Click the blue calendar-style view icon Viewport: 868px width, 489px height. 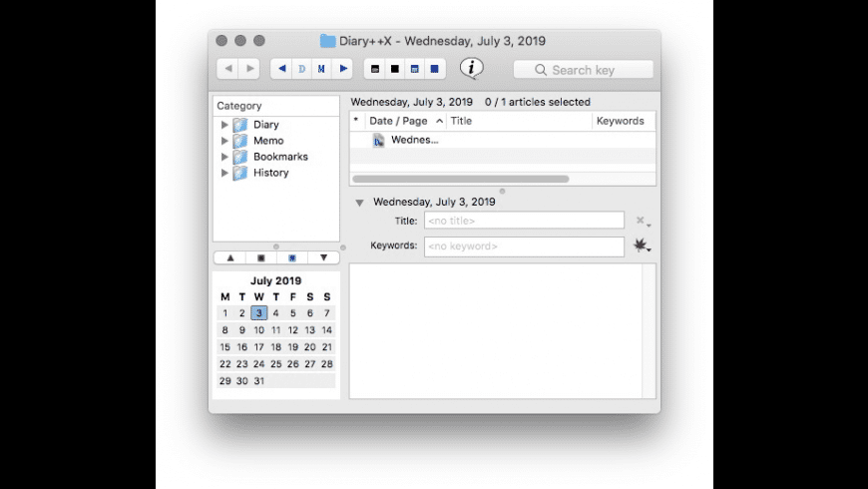415,69
